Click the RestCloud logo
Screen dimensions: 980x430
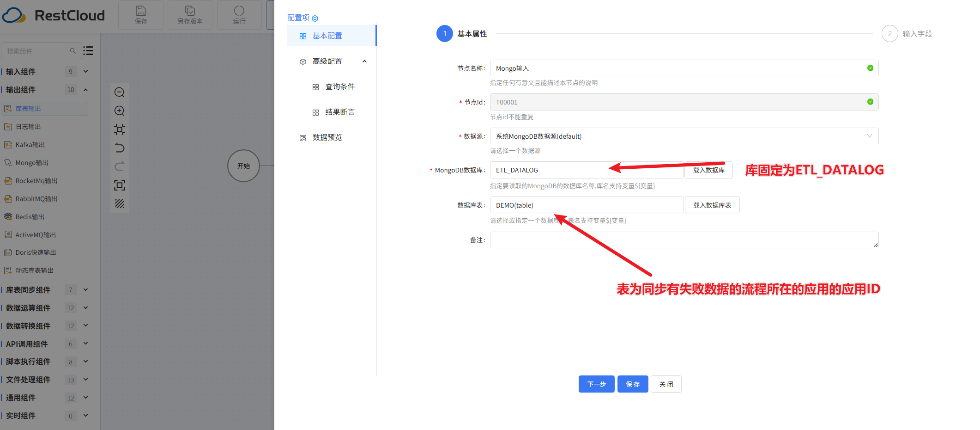54,15
